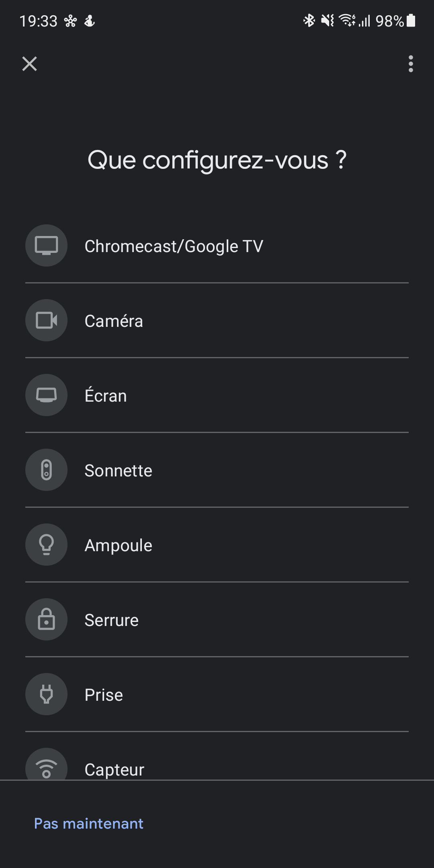This screenshot has width=434, height=868.
Task: Close the setup screen with X
Action: pos(29,64)
